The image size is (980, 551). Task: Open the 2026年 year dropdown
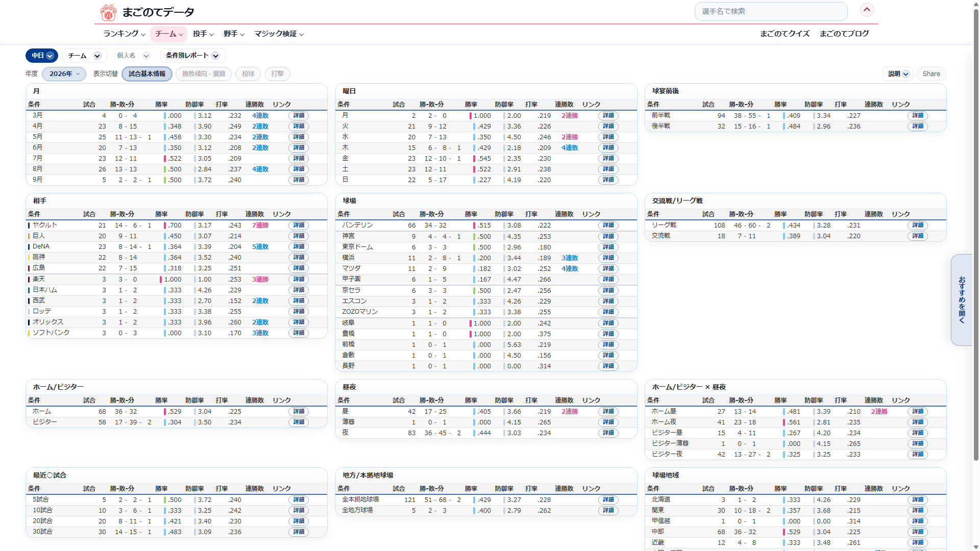64,74
